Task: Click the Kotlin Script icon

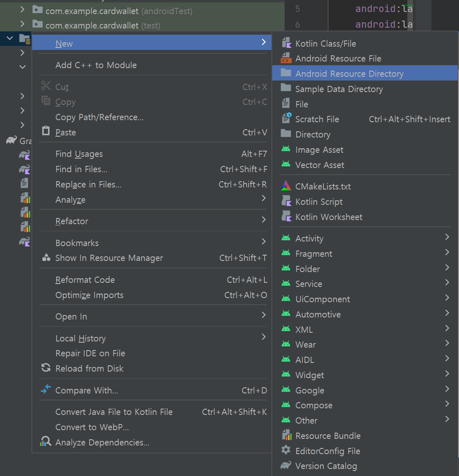Action: (x=286, y=201)
